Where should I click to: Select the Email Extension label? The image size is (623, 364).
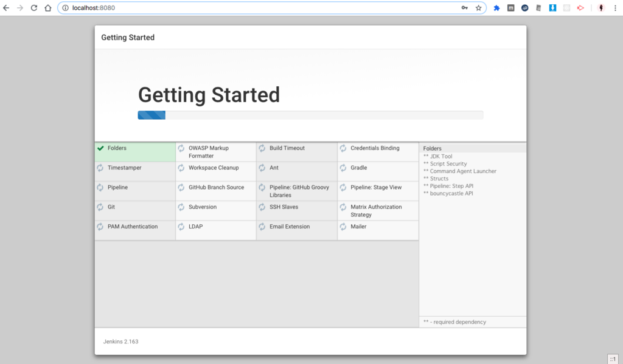pos(290,227)
